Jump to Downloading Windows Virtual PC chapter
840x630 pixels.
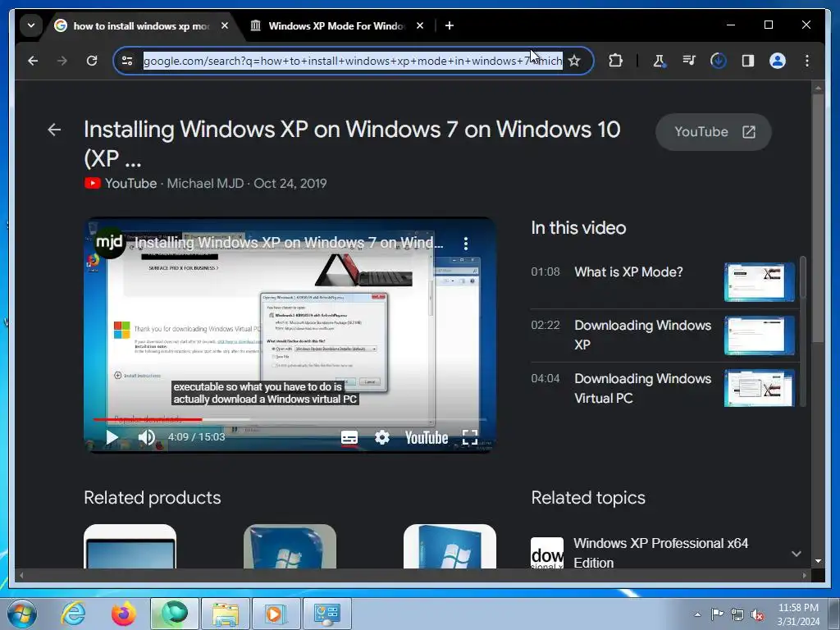click(x=643, y=388)
